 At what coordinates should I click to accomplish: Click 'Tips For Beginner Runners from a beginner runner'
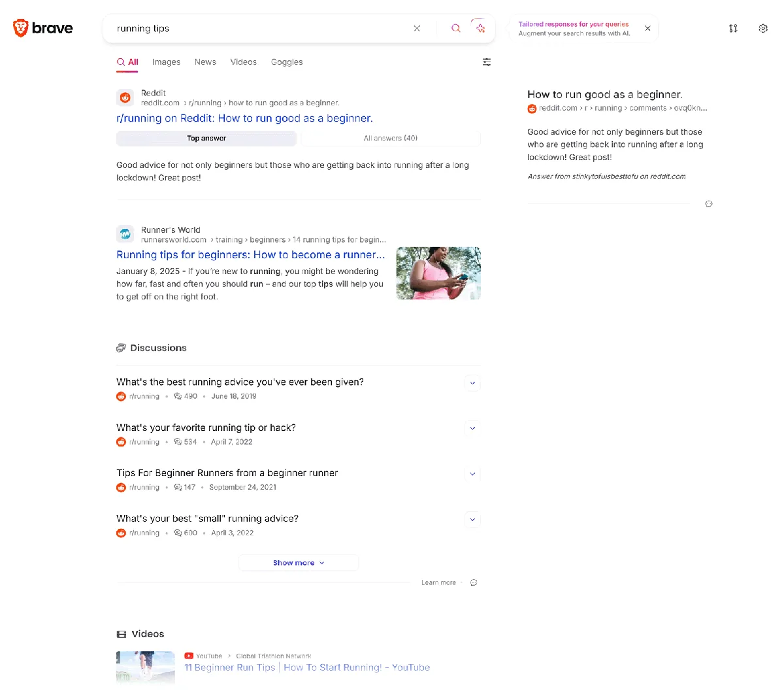[x=227, y=473]
